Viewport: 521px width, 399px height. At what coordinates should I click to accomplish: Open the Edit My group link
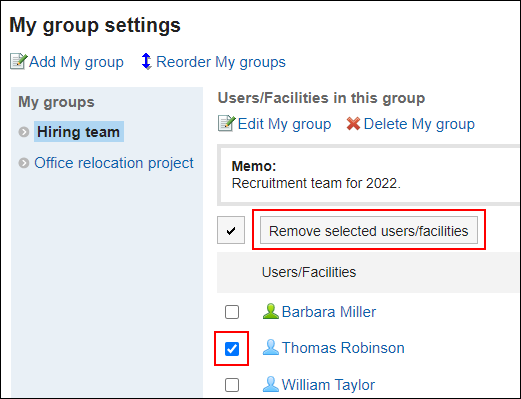point(284,124)
